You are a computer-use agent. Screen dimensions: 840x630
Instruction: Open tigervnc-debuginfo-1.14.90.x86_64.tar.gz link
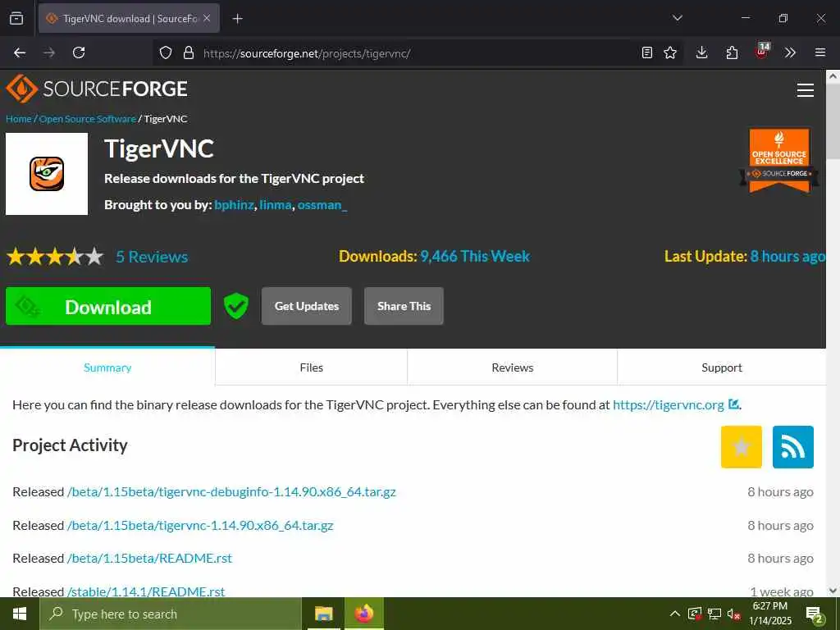(x=231, y=492)
